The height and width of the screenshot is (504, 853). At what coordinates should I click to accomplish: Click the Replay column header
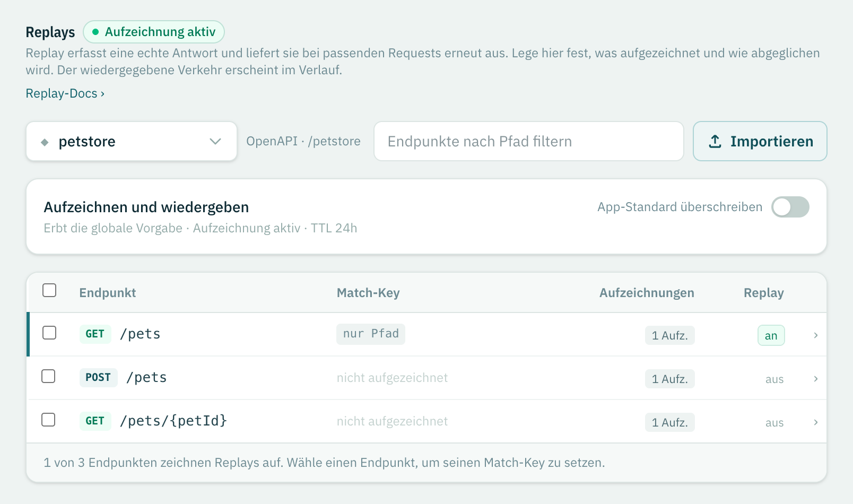[x=764, y=293]
